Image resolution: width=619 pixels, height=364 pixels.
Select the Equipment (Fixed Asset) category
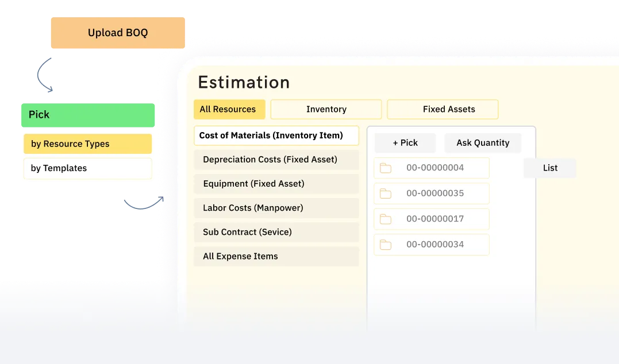(276, 184)
